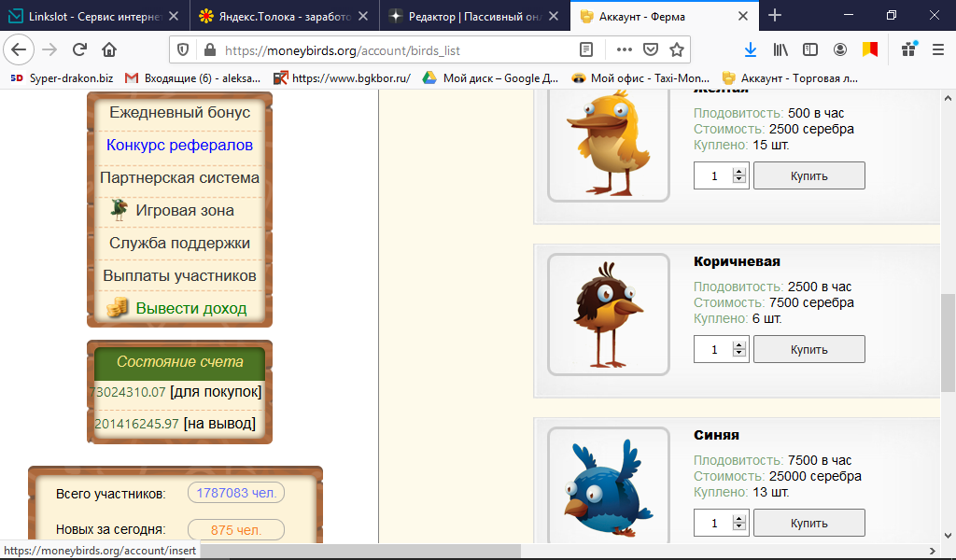This screenshot has width=956, height=560.
Task: Open the Gmail Входящие bookmark
Action: click(192, 78)
